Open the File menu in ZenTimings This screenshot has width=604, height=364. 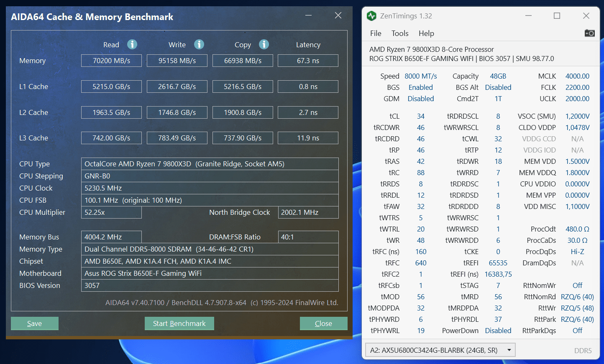(x=376, y=33)
